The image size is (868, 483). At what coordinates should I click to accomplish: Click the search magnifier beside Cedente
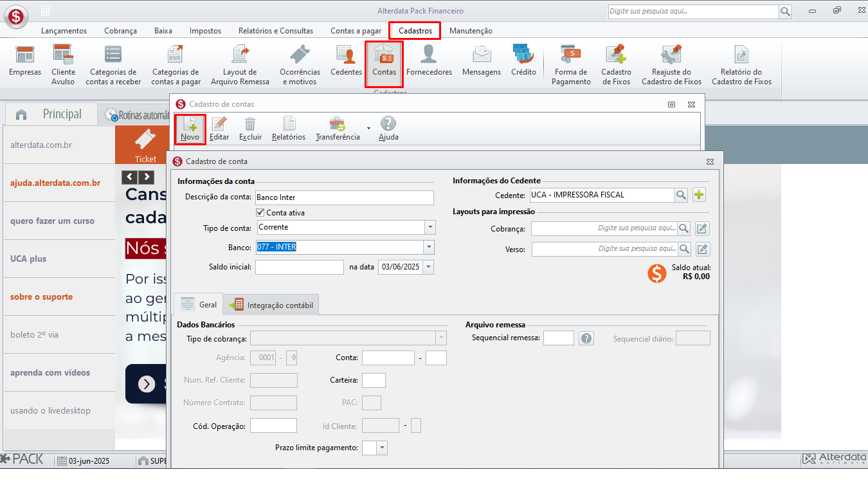[x=681, y=195]
